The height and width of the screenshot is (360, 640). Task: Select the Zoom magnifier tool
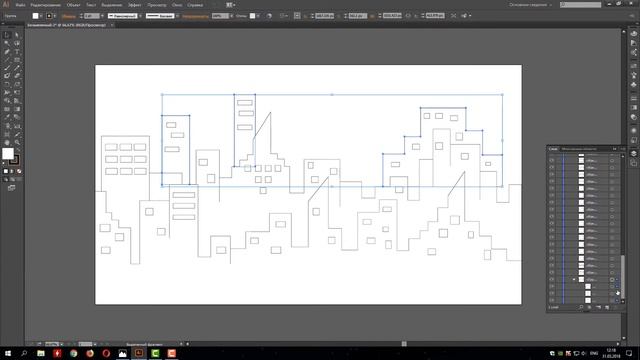pyautogui.click(x=17, y=142)
